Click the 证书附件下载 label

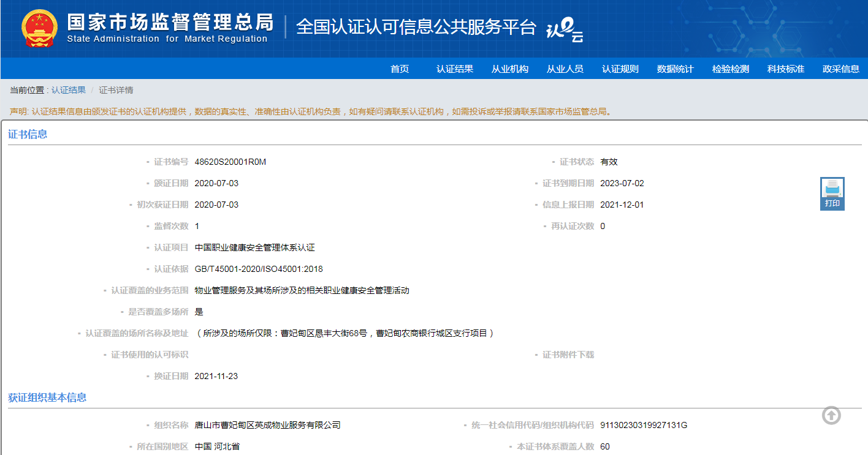click(x=568, y=355)
